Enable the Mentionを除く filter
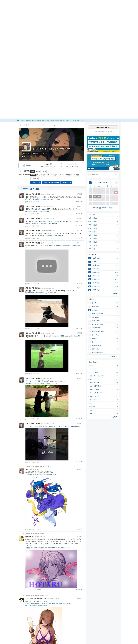Image resolution: width=138 pixels, height=644 pixels. pyautogui.click(x=52, y=175)
